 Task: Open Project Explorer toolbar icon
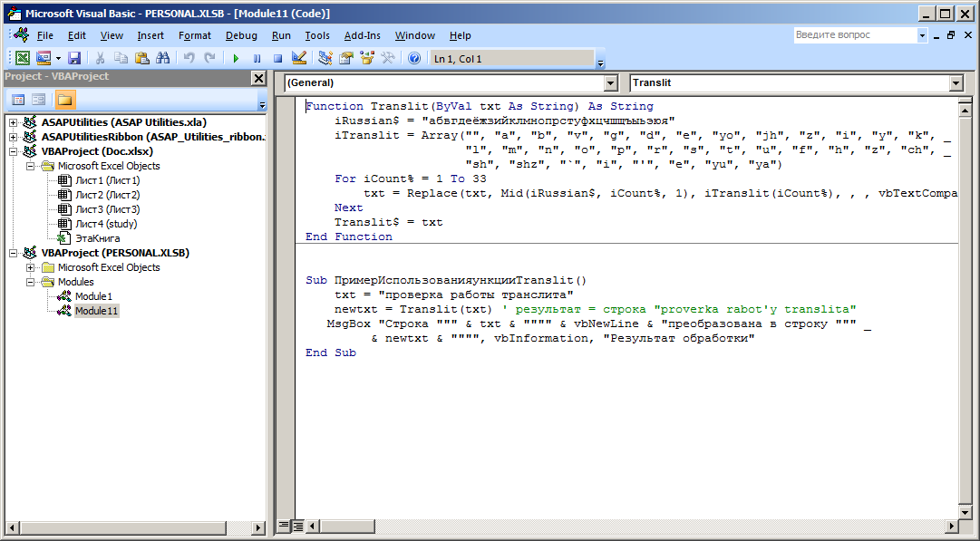(x=325, y=58)
